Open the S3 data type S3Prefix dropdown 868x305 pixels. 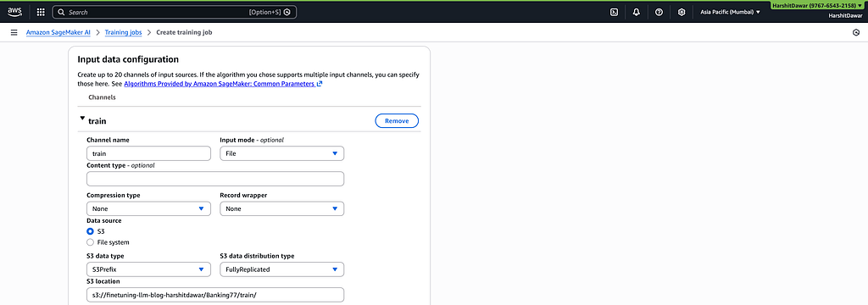tap(149, 269)
